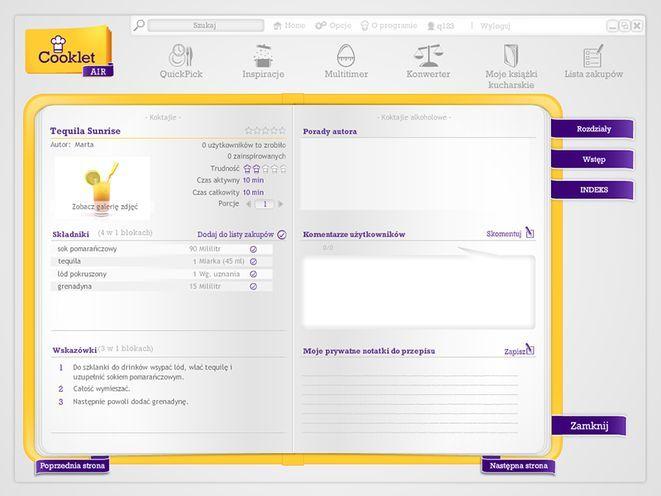Open O programie info

(389, 26)
